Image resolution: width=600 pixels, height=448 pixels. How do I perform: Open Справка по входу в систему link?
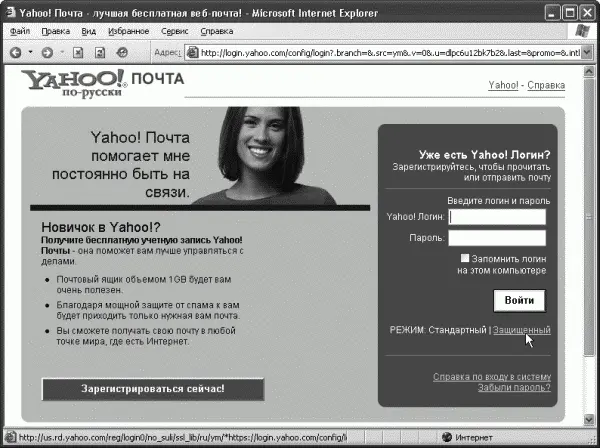pos(492,377)
